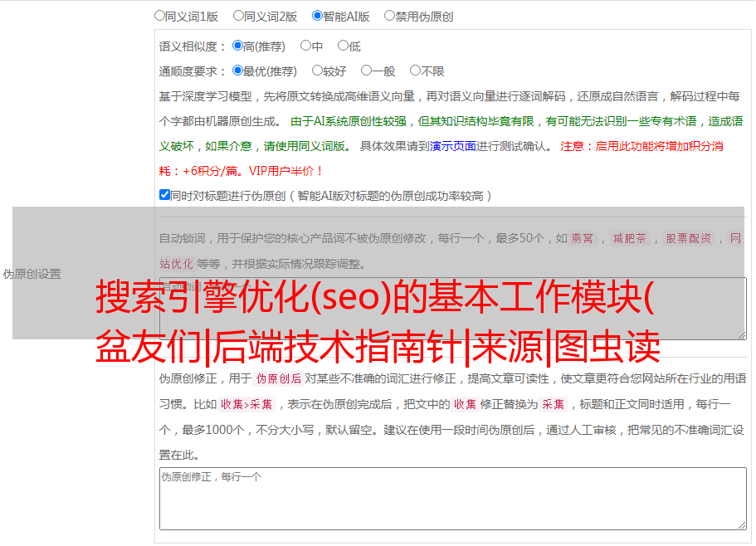Set 通顺度要求 to 不限
The image size is (756, 546).
pyautogui.click(x=415, y=71)
